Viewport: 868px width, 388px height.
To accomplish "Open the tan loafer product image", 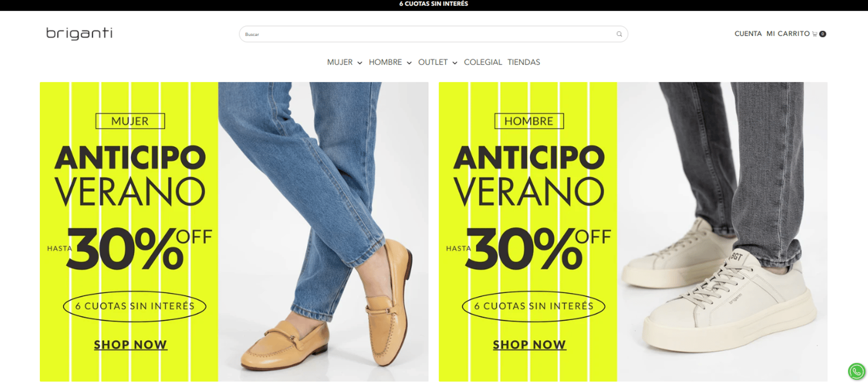I will 323,232.
